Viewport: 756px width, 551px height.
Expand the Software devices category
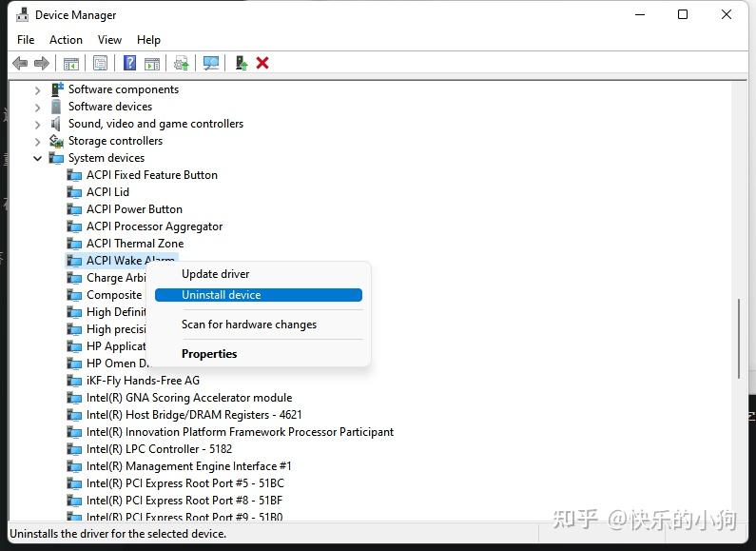point(37,108)
